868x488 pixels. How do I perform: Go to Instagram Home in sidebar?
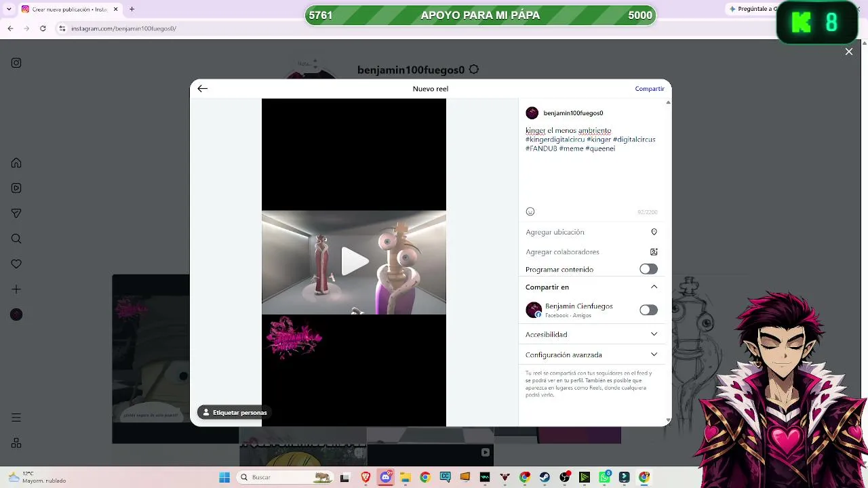(16, 163)
